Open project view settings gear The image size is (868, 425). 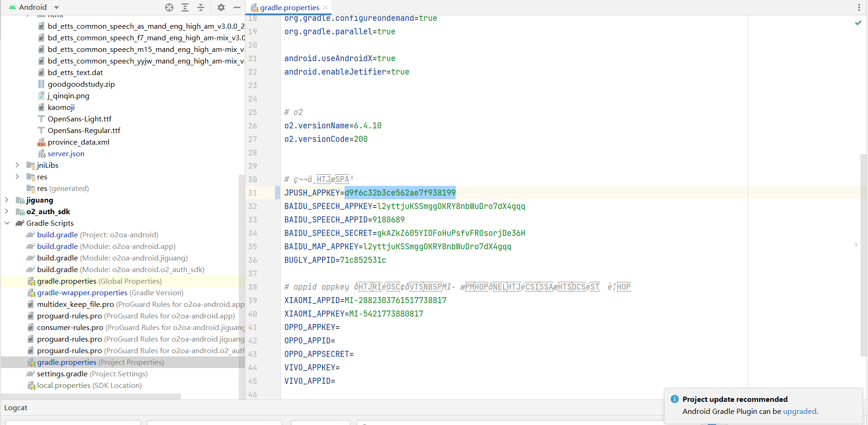point(221,7)
